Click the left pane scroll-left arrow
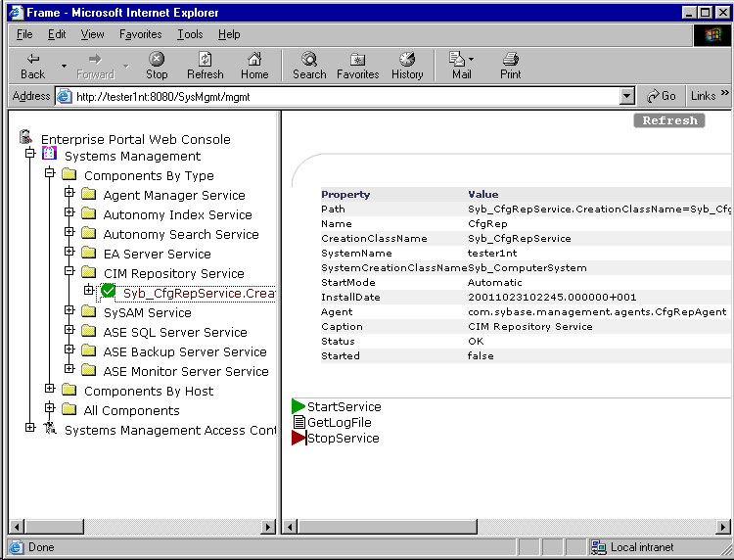Image resolution: width=734 pixels, height=560 pixels. coord(17,527)
